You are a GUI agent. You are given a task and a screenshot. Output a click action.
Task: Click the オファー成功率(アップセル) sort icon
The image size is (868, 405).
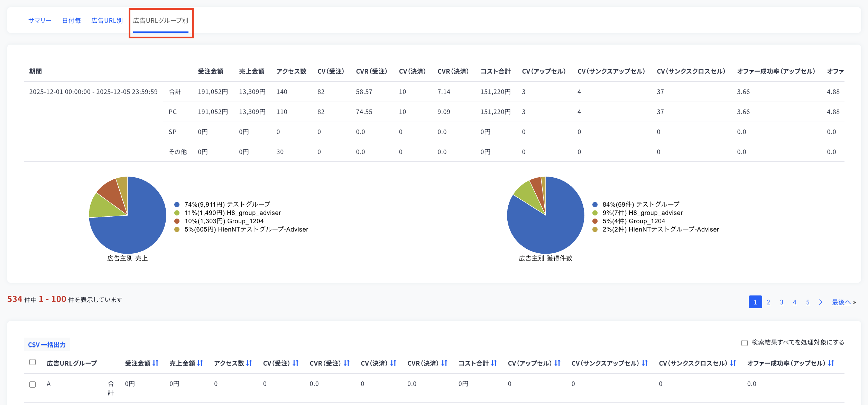831,363
